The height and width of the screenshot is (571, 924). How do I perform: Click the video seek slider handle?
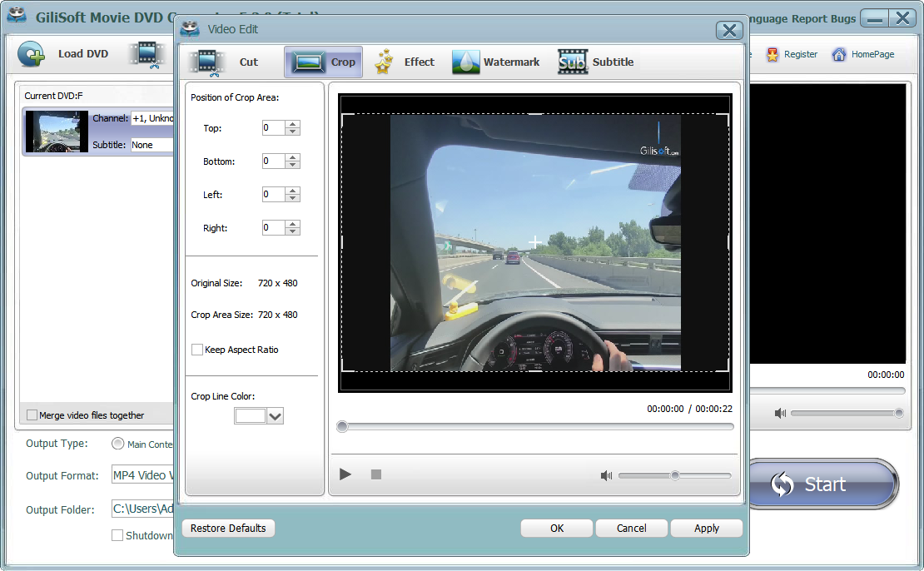tap(342, 427)
